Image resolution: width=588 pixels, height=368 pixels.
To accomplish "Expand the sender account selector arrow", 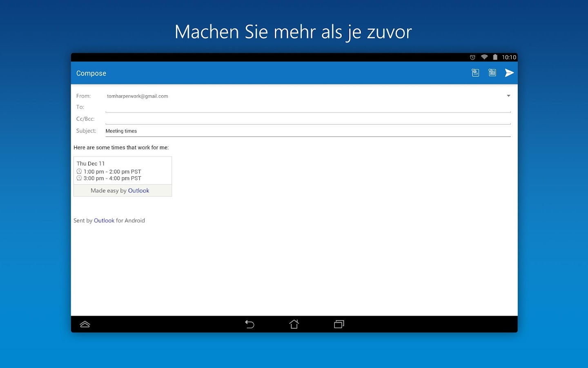I will tap(508, 95).
